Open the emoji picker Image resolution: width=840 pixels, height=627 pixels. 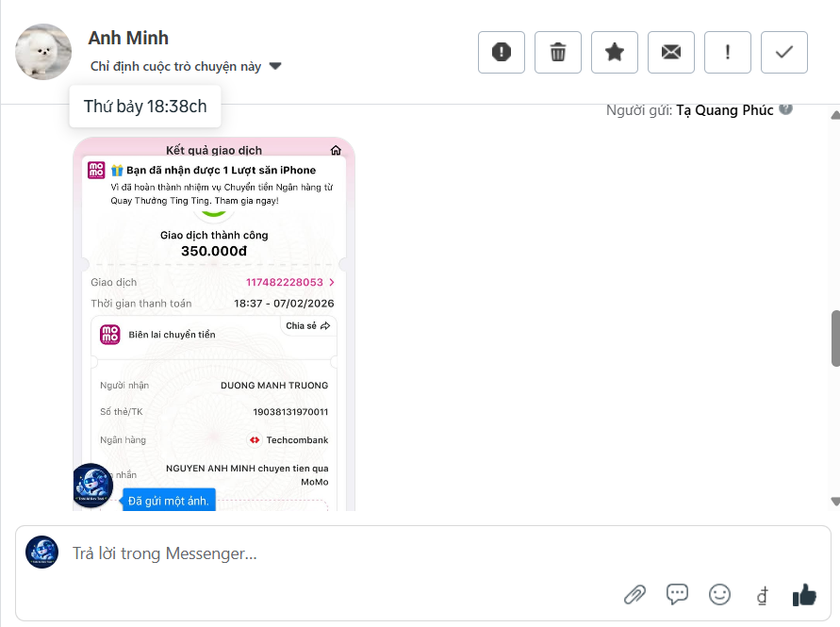(719, 594)
